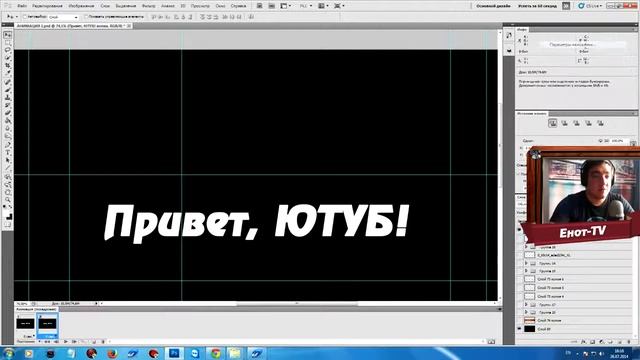Select the Crop tool

pyautogui.click(x=8, y=66)
